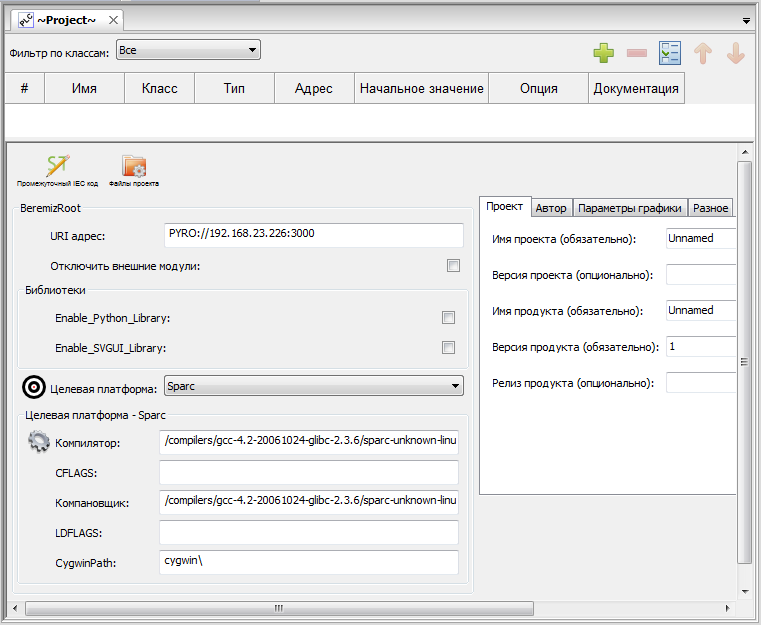
Task: Click the target platform bullseye icon
Action: pos(34,386)
